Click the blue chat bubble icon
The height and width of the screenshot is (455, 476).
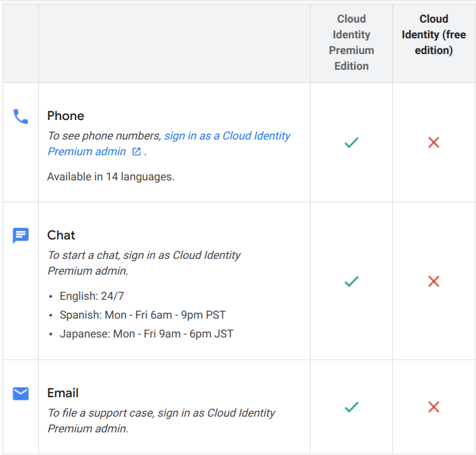(x=21, y=236)
